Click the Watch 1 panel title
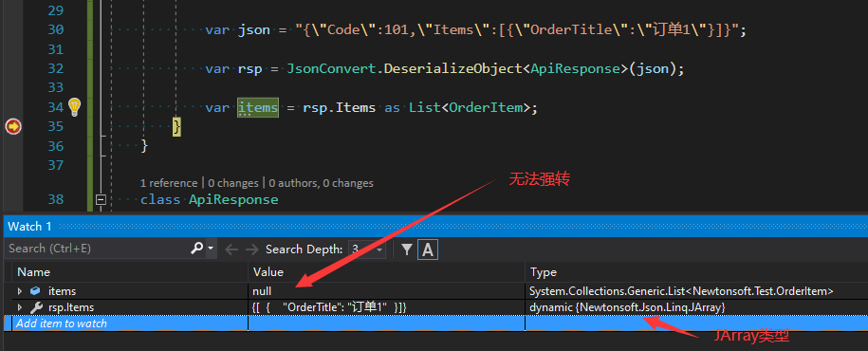The image size is (868, 351). [x=29, y=227]
